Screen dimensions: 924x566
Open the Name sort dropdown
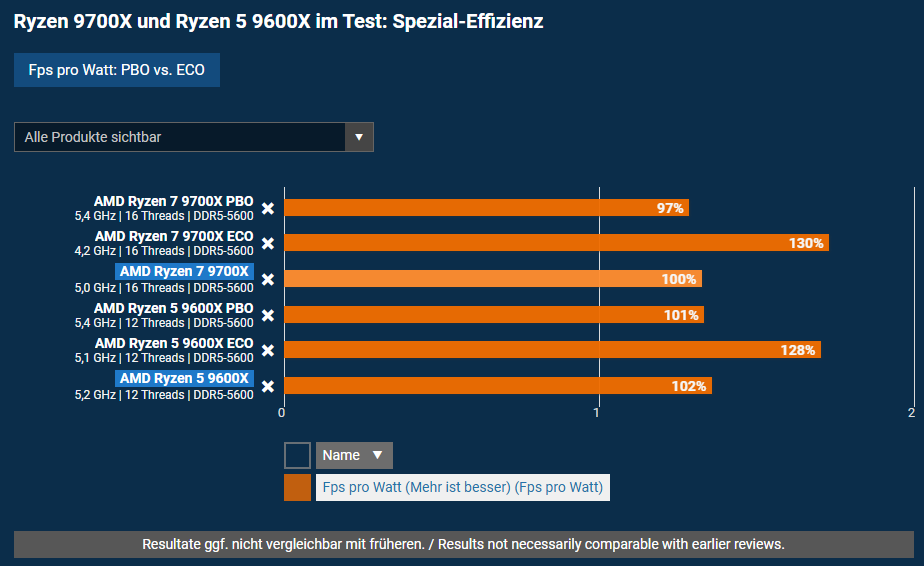coord(354,455)
